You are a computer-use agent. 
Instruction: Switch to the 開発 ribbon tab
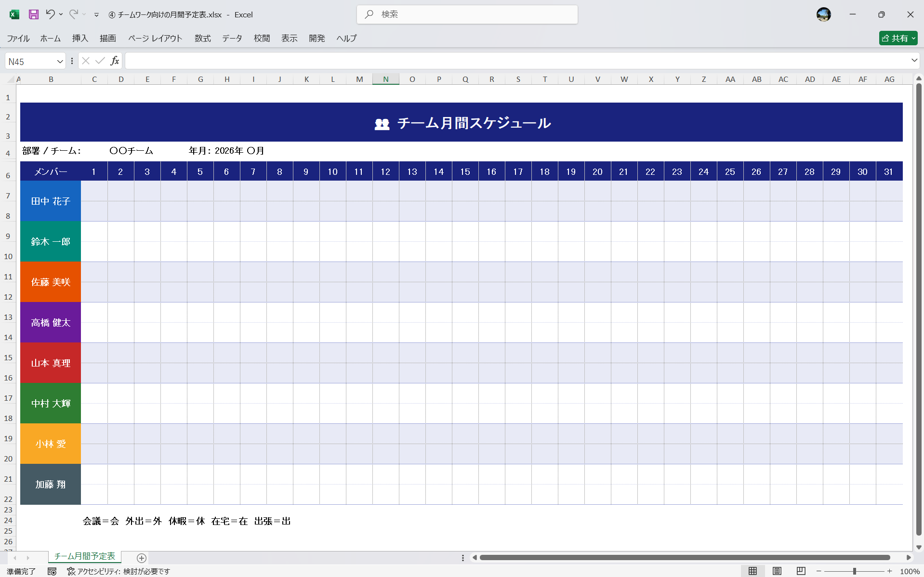[317, 38]
